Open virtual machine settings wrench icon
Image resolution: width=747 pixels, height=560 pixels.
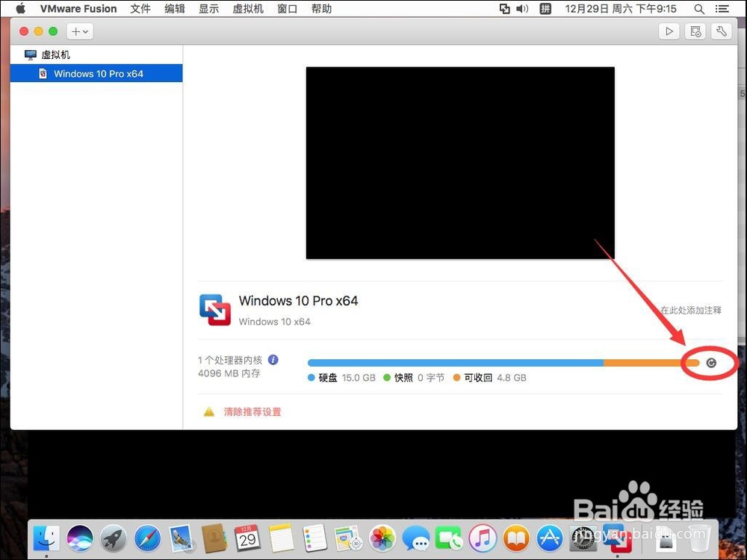pos(722,31)
